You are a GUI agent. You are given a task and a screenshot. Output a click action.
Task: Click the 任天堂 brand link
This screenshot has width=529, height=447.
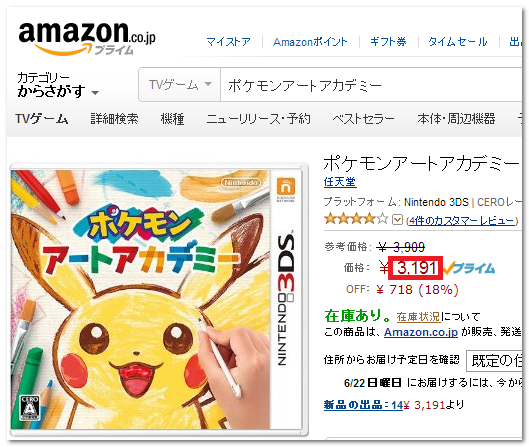[340, 182]
